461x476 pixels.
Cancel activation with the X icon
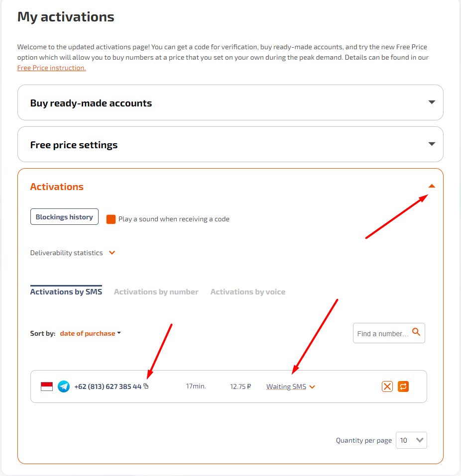pos(387,386)
